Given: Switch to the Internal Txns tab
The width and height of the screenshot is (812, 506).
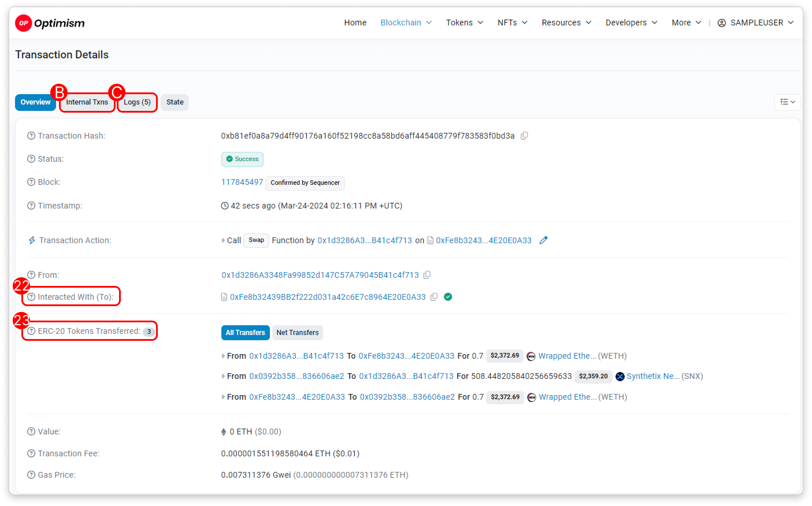Looking at the screenshot, I should [87, 103].
